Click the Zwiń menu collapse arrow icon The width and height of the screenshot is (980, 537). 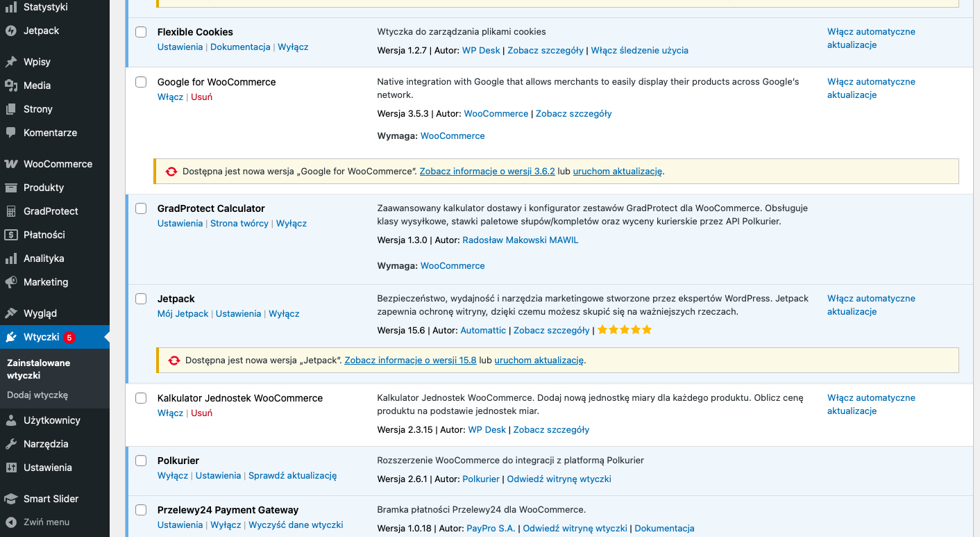coord(11,522)
